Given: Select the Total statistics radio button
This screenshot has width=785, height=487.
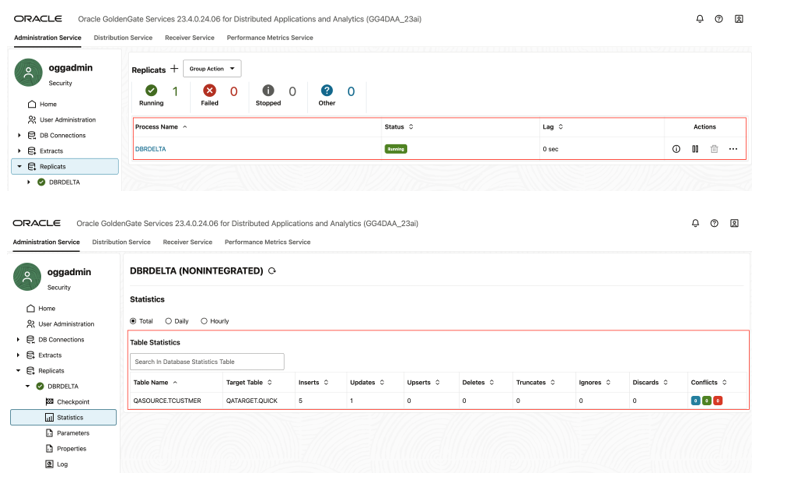Looking at the screenshot, I should pos(133,321).
